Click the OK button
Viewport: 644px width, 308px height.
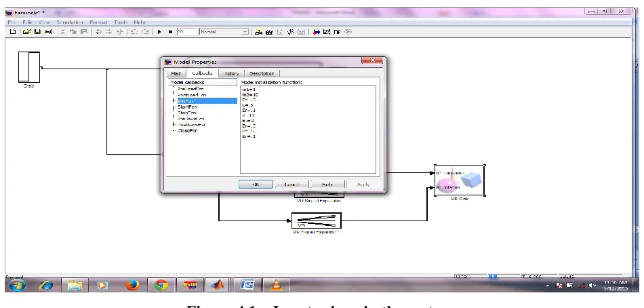tap(256, 185)
